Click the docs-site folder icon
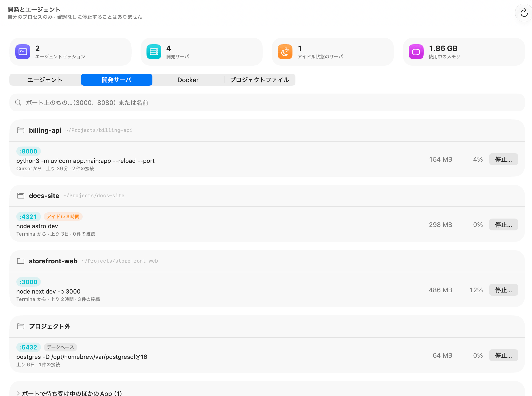The height and width of the screenshot is (396, 532). 21,196
